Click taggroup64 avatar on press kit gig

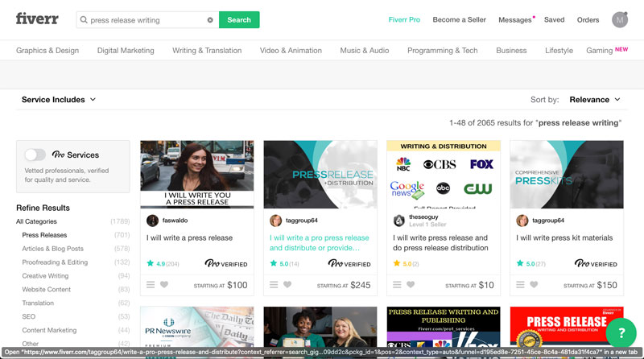click(x=522, y=221)
